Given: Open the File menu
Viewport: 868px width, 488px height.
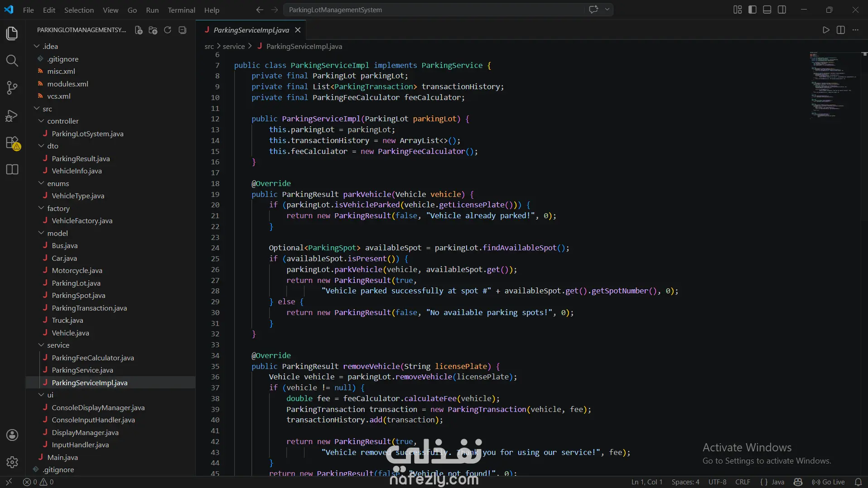Looking at the screenshot, I should pyautogui.click(x=29, y=10).
